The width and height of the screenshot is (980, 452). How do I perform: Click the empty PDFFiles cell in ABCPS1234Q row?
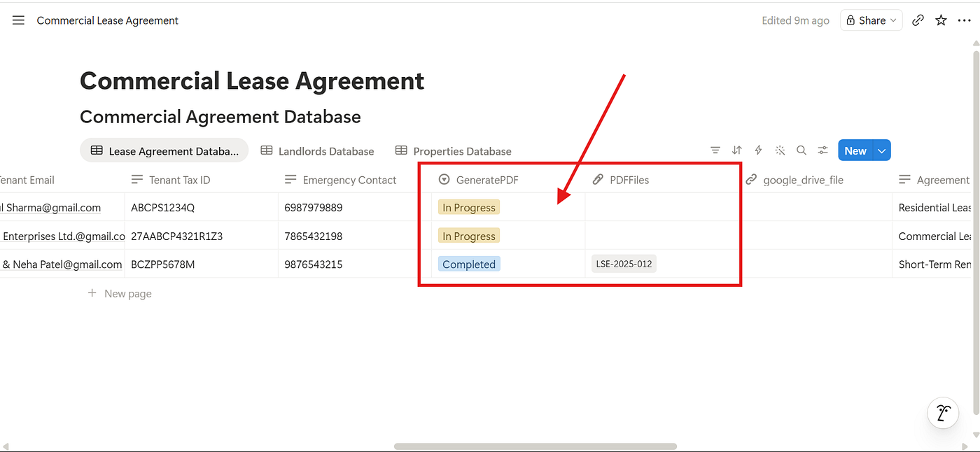pyautogui.click(x=661, y=208)
